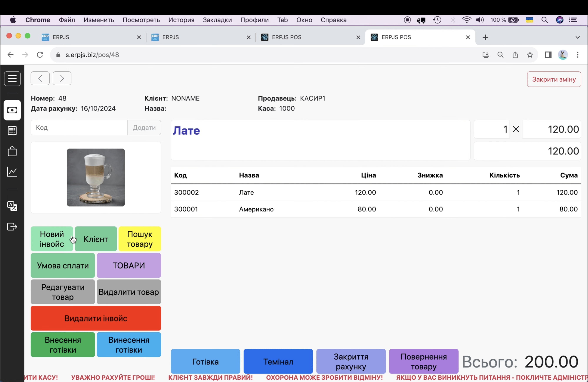The width and height of the screenshot is (588, 382).
Task: Open the analytics chart sidebar icon
Action: pyautogui.click(x=12, y=172)
